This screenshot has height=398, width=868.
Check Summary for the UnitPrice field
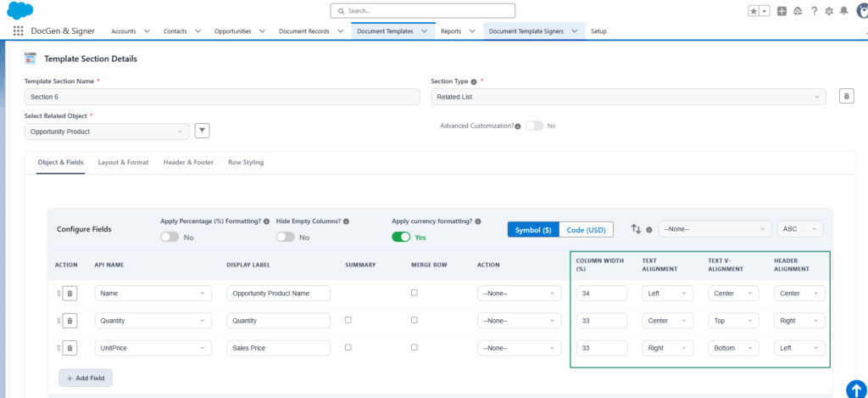pyautogui.click(x=348, y=347)
